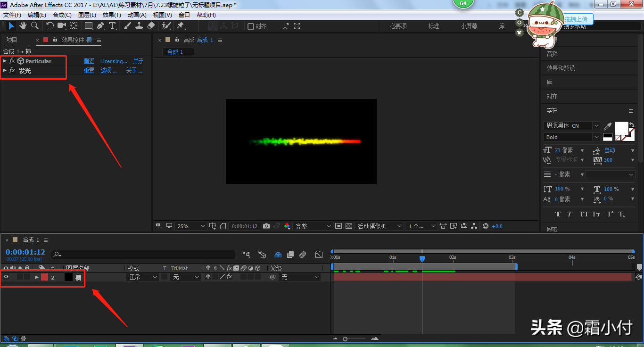
Task: Open the 动画(A) menu
Action: click(x=137, y=15)
